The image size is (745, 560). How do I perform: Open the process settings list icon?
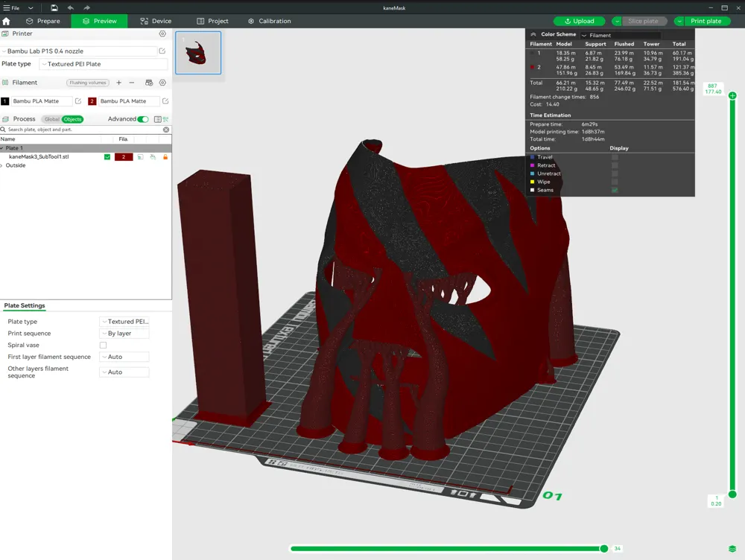(157, 119)
